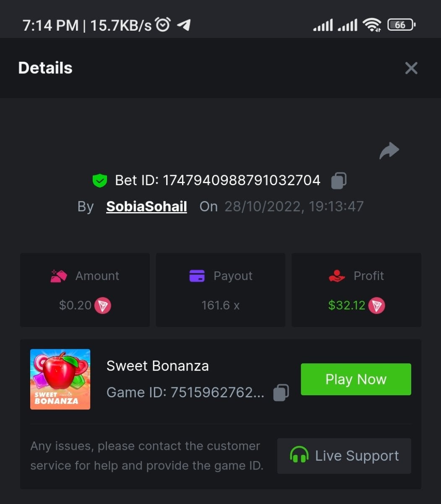The width and height of the screenshot is (441, 504).
Task: Tap the battery indicator in status bar
Action: click(x=401, y=25)
